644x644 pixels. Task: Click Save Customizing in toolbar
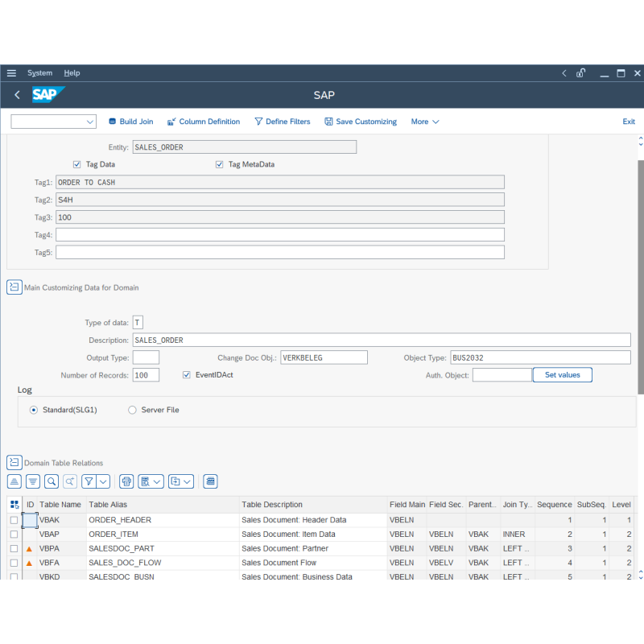(361, 122)
